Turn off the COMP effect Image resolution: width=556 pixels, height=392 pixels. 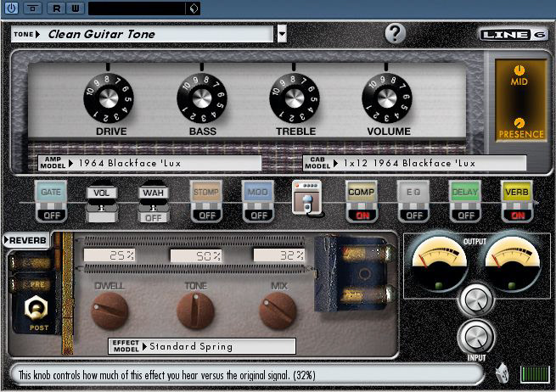pyautogui.click(x=362, y=201)
